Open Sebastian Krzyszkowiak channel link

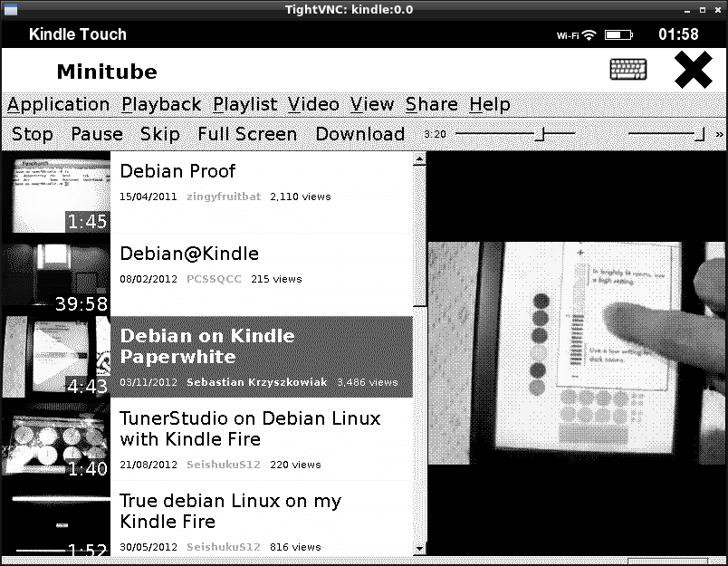[x=257, y=382]
